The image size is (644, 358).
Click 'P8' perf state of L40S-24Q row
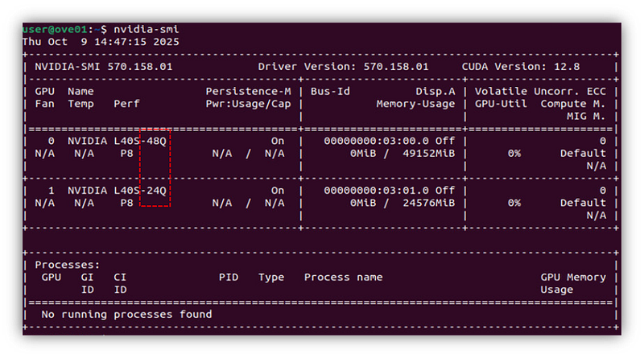click(127, 203)
